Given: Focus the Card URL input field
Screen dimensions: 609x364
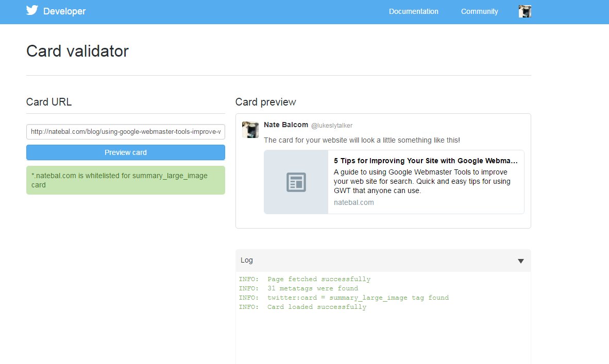Looking at the screenshot, I should click(125, 132).
